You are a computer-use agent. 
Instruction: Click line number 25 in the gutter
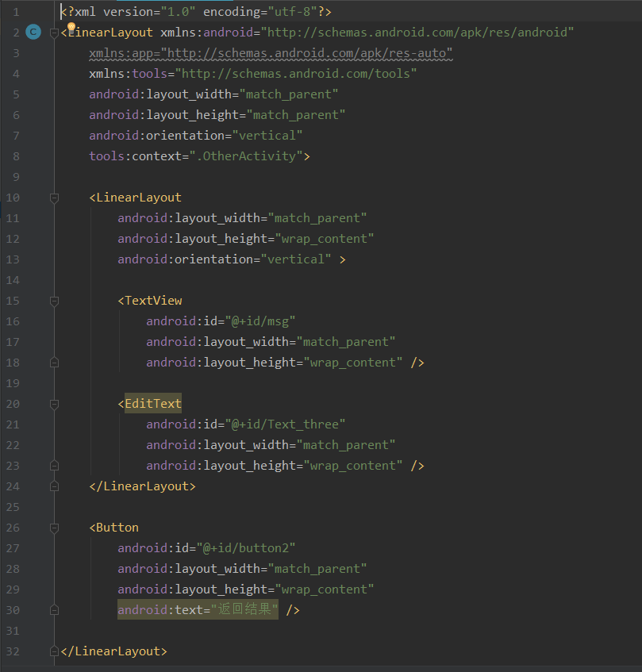point(13,507)
